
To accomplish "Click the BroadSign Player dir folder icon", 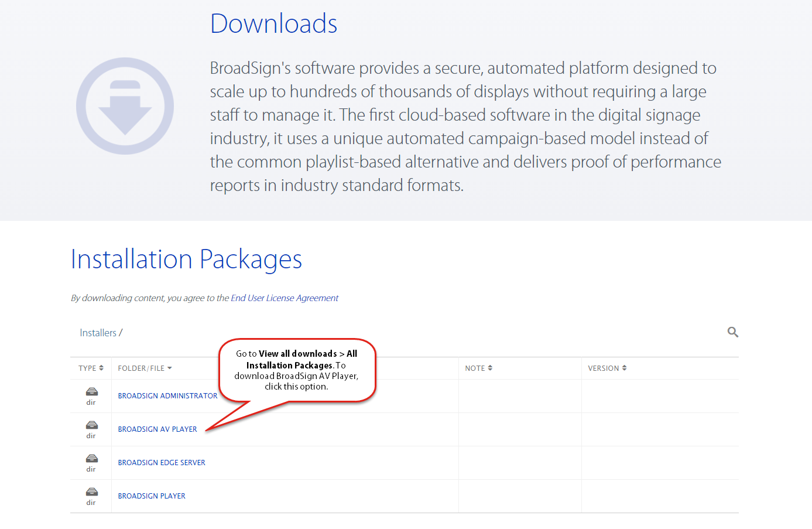I will [91, 492].
